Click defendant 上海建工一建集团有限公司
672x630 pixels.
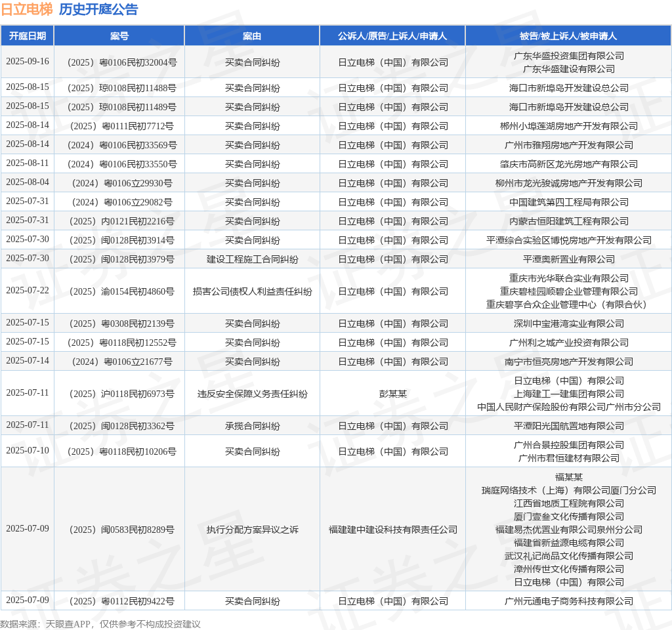(569, 394)
